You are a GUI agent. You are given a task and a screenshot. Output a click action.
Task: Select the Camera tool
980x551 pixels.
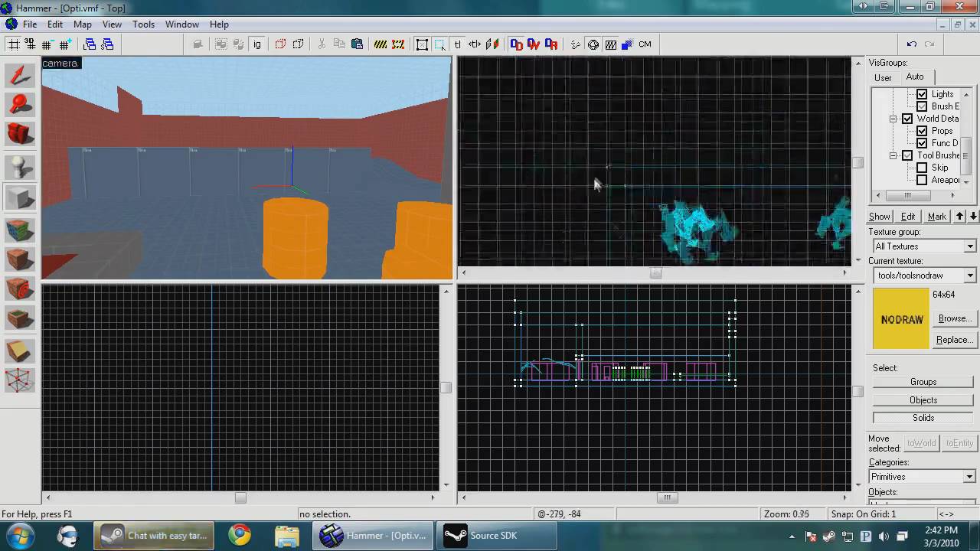(20, 134)
